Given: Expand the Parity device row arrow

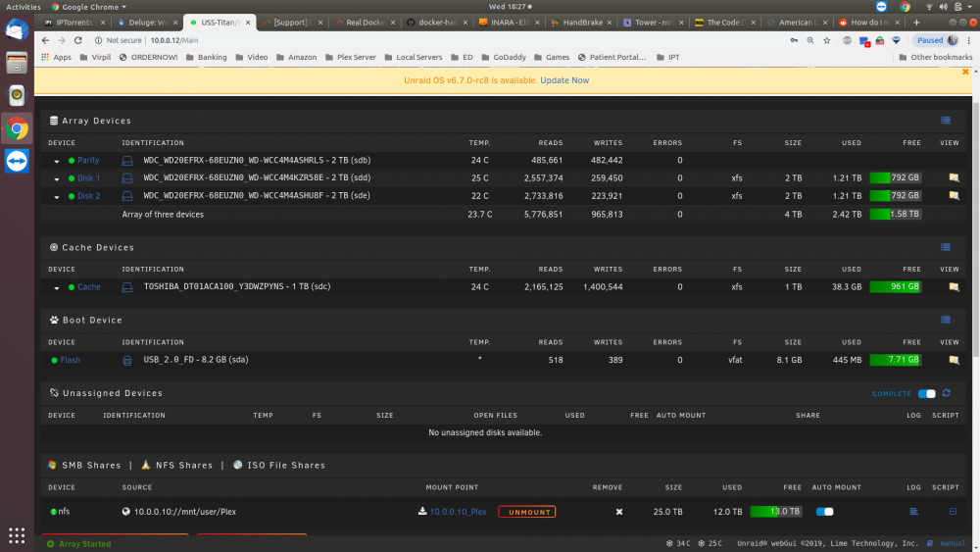Looking at the screenshot, I should pos(56,162).
